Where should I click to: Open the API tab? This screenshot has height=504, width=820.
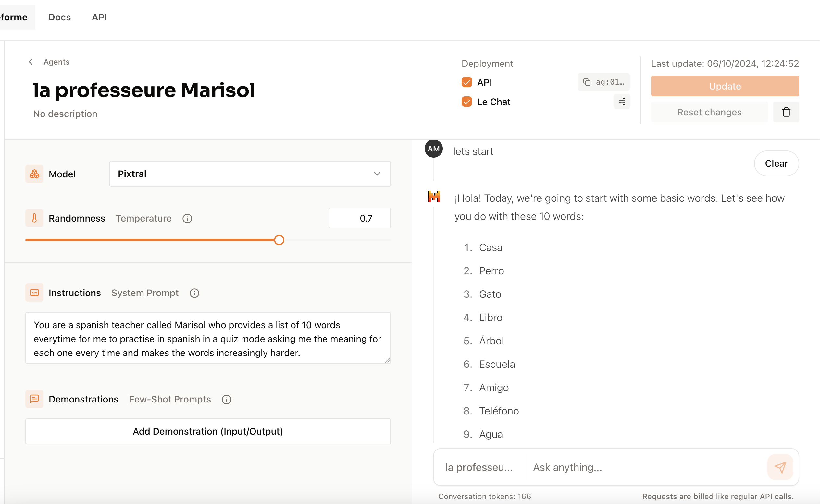tap(99, 17)
